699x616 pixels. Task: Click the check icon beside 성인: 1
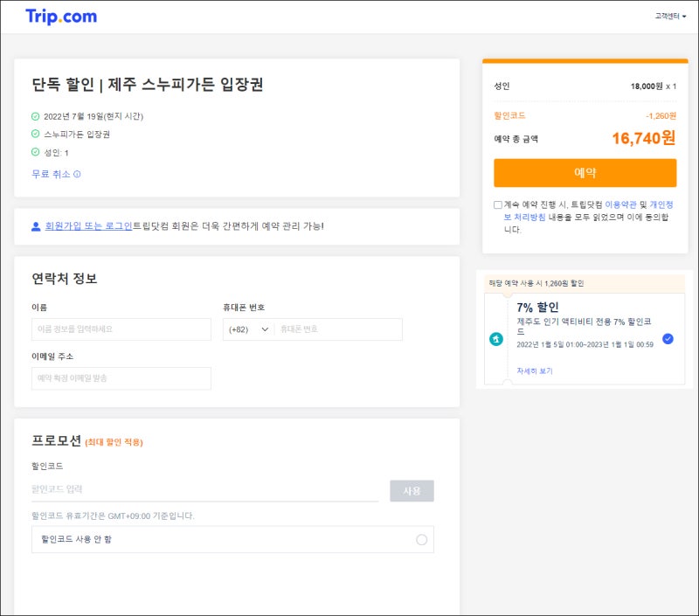[36, 152]
